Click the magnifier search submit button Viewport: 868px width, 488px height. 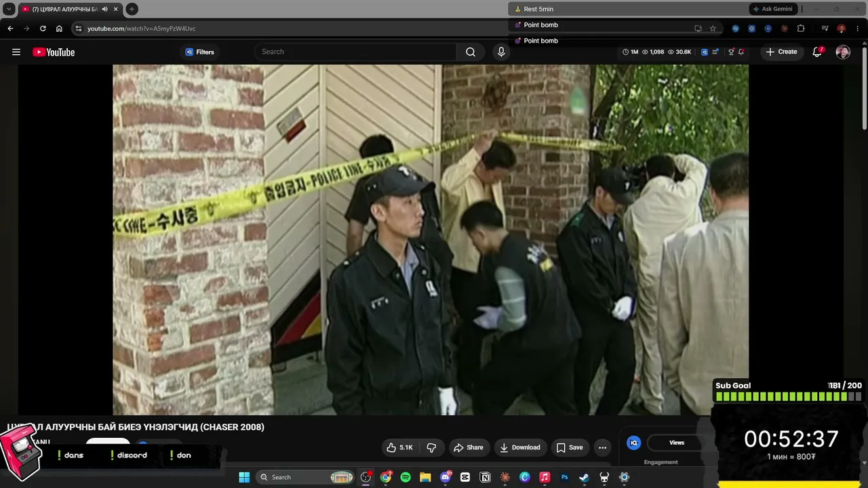tap(471, 52)
